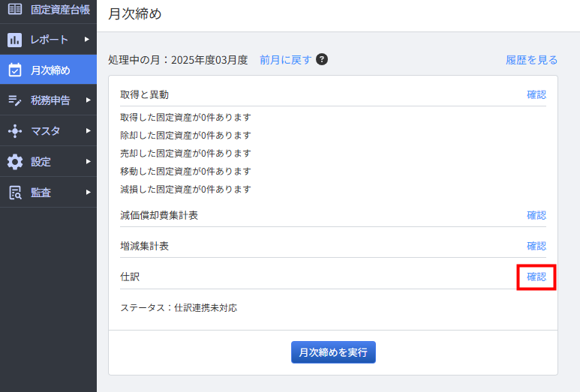Click 確認 for 減価償却費集計表
Screen dimensions: 580x392
536,215
